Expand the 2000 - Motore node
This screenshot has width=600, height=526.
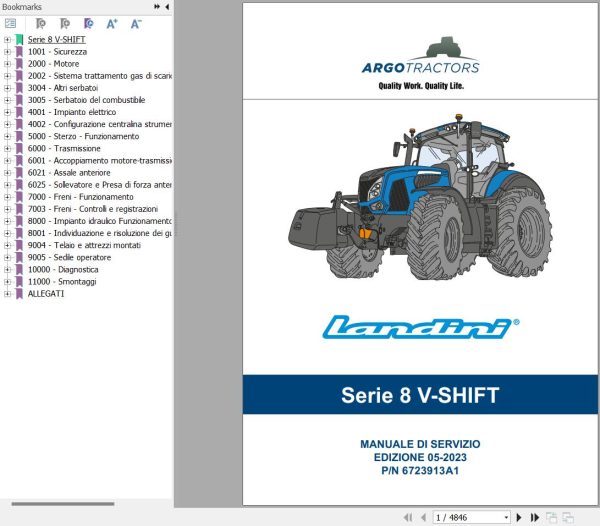click(7, 64)
